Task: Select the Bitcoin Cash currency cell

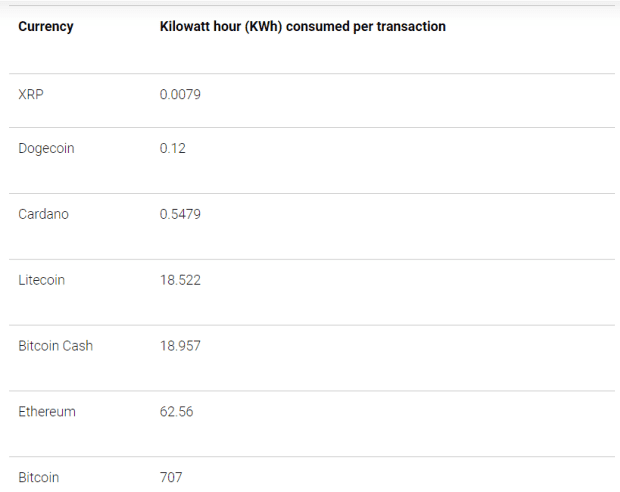Action: click(56, 346)
